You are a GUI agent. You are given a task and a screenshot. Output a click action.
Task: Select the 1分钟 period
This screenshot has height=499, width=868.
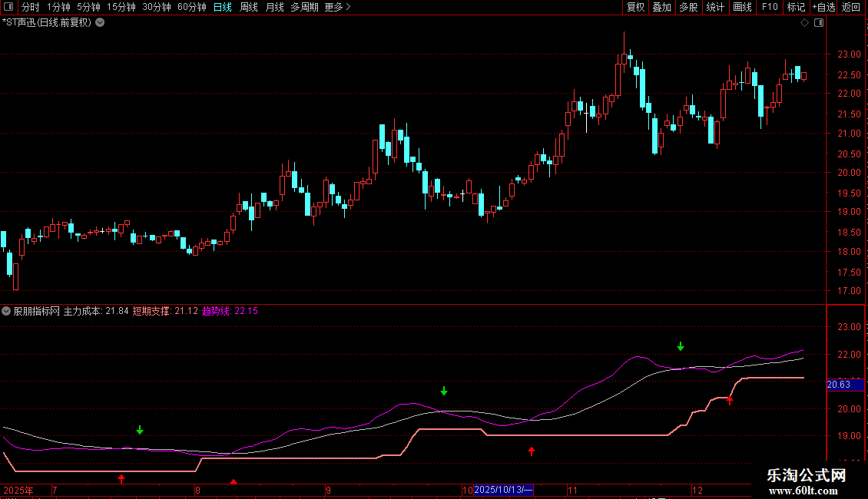click(58, 7)
